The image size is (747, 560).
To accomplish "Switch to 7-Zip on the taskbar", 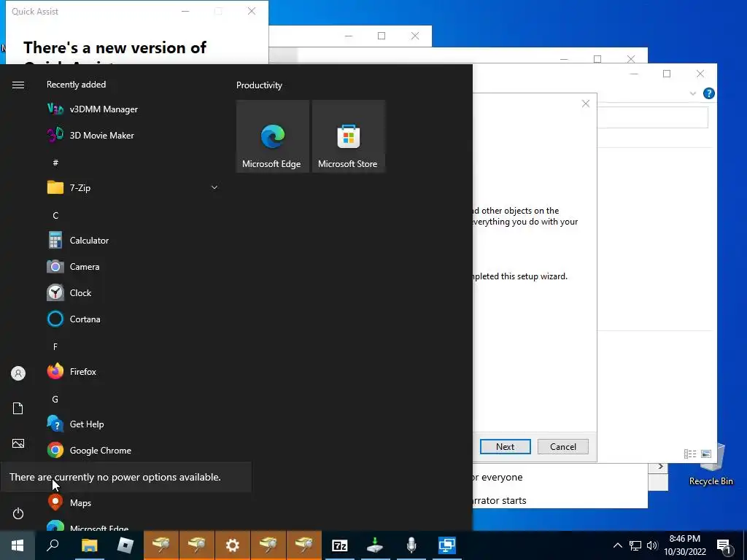I will 340,545.
